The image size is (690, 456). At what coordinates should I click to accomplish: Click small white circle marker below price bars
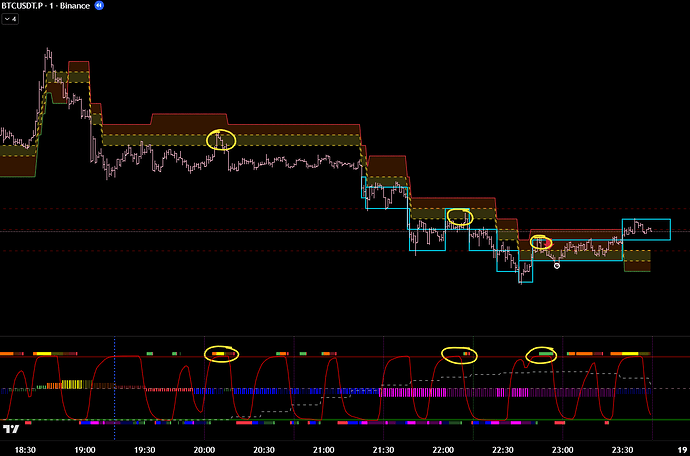click(x=557, y=265)
